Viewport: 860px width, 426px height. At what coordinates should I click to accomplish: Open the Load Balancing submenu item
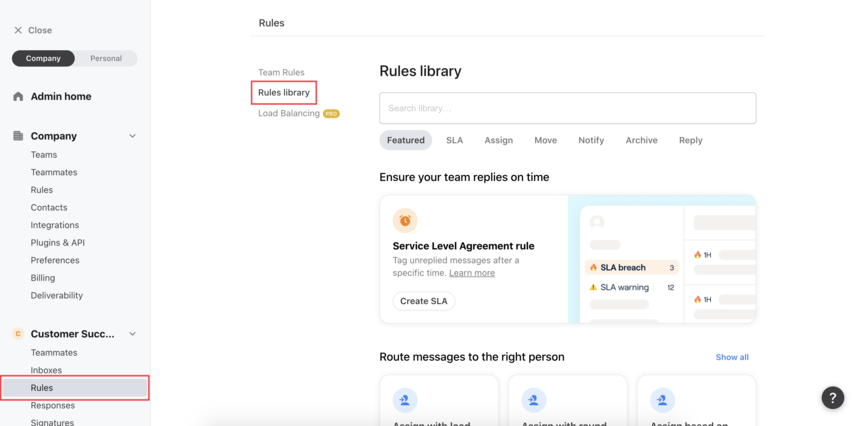(289, 113)
